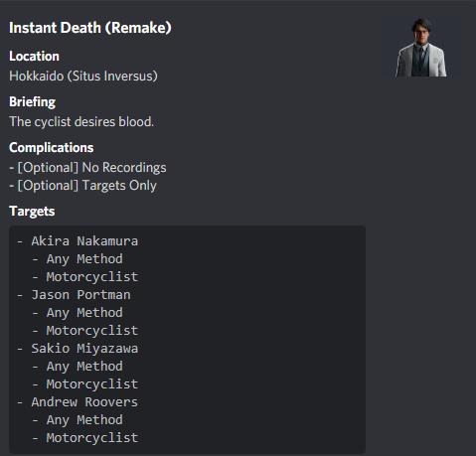Click Motorcyclist under Jason Portman
The width and height of the screenshot is (476, 456).
[92, 331]
